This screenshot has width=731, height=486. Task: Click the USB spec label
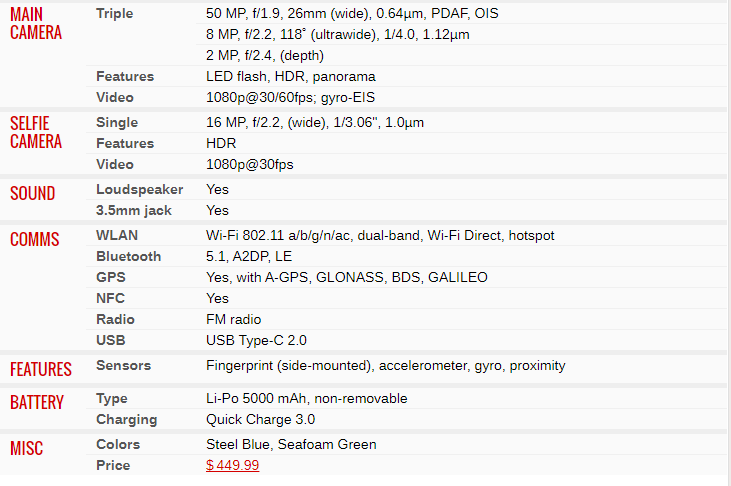111,340
